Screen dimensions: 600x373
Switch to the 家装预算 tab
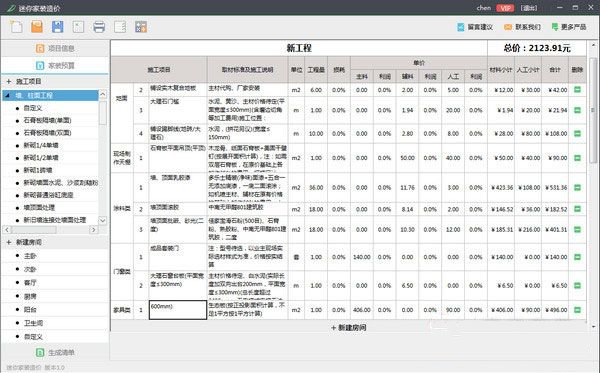[x=55, y=65]
